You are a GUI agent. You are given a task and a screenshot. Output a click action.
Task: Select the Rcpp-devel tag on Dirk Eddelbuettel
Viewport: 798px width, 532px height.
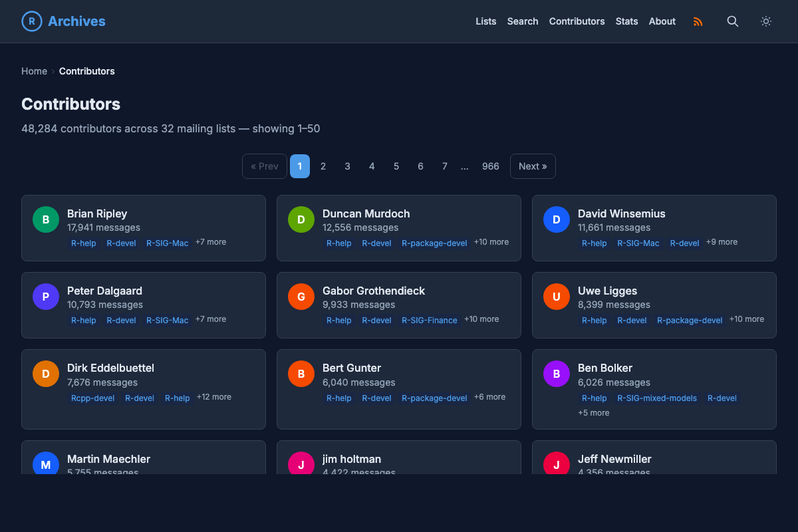(x=92, y=398)
